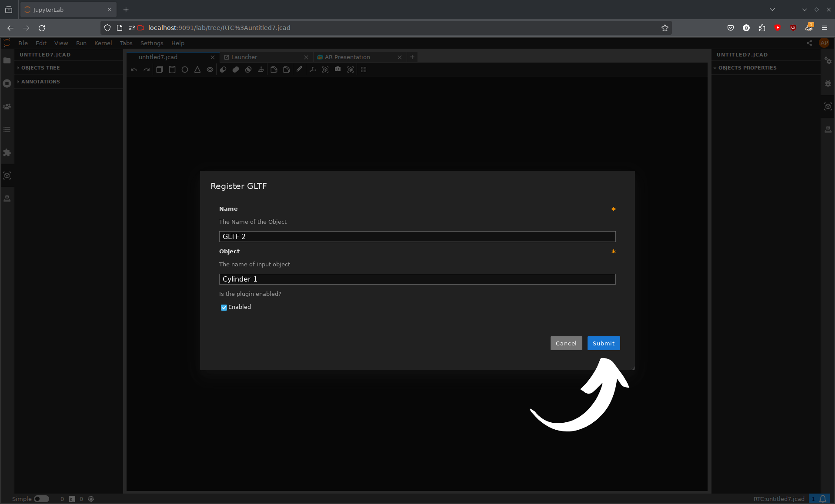835x504 pixels.
Task: Click the Torus shape tool
Action: point(210,70)
